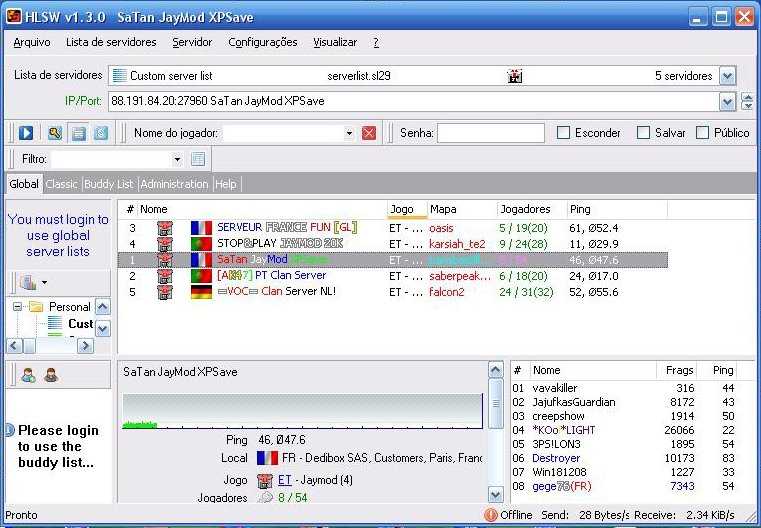
Task: Open the Lista de servidores dropdown
Action: (727, 76)
